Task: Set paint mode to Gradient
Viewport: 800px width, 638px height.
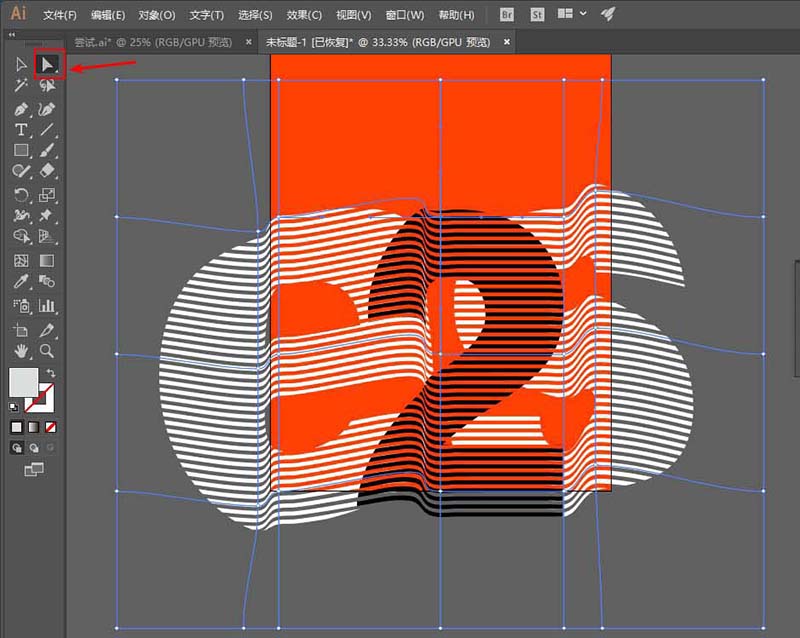Action: coord(34,427)
